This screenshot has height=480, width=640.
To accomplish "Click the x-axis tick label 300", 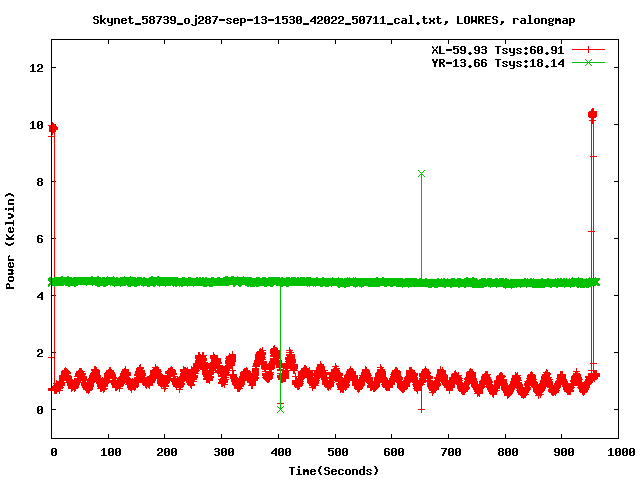I will 224,452.
